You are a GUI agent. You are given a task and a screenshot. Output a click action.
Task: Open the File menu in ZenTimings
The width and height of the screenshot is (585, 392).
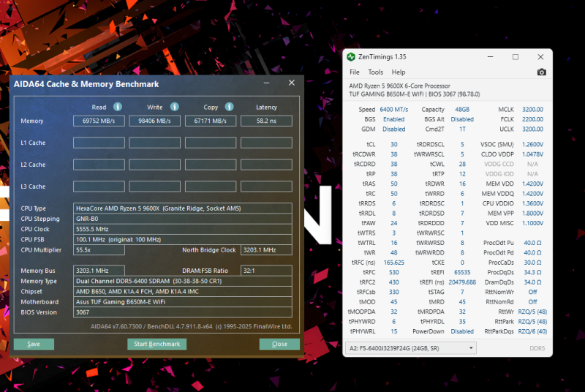click(355, 72)
